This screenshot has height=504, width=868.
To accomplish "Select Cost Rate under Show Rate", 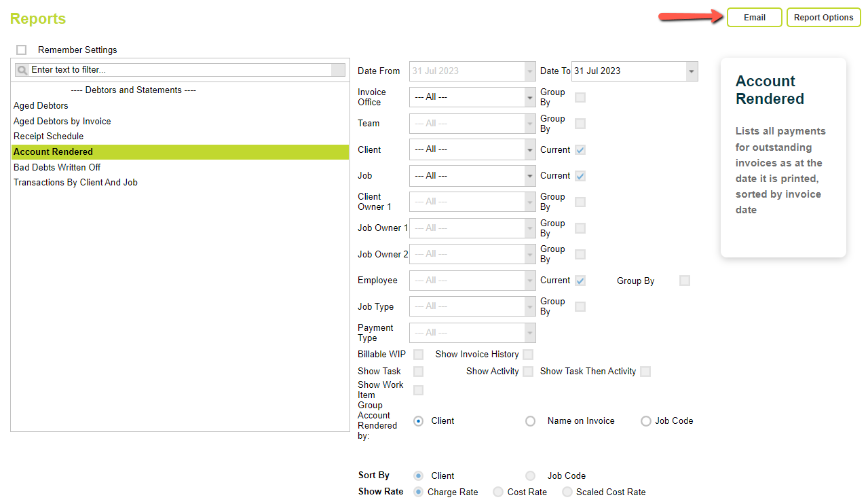I will (497, 492).
